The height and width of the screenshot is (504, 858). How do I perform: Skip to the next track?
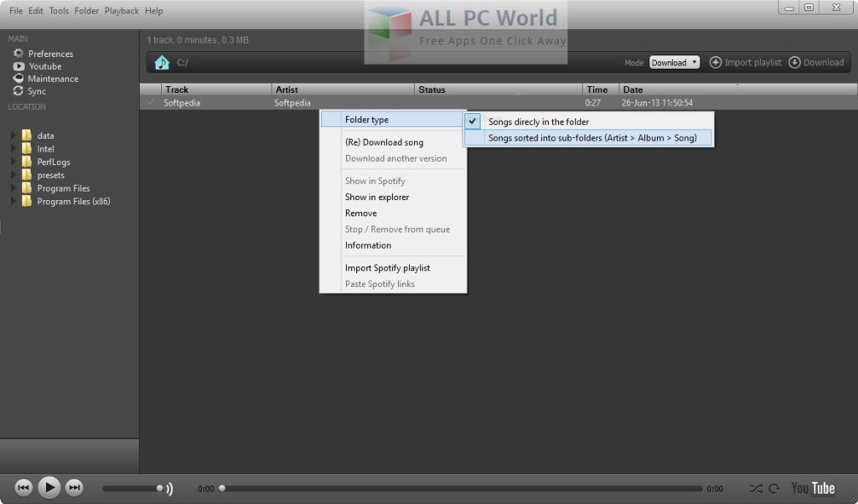tap(74, 487)
